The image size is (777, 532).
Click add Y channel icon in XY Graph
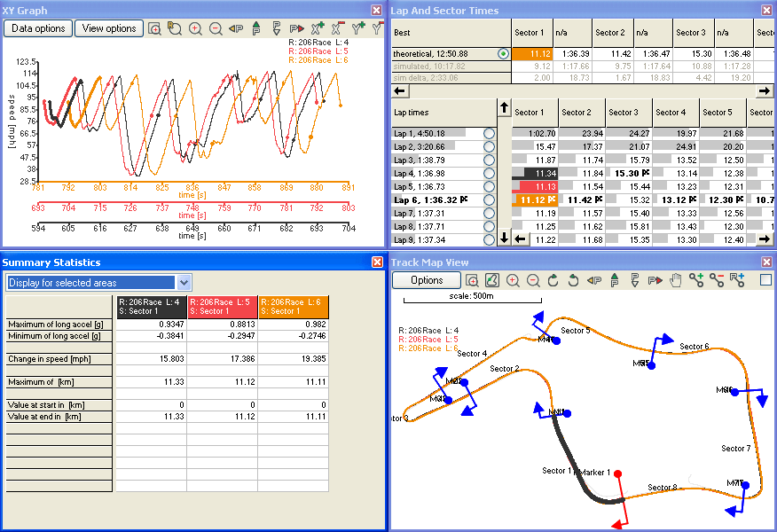(357, 28)
